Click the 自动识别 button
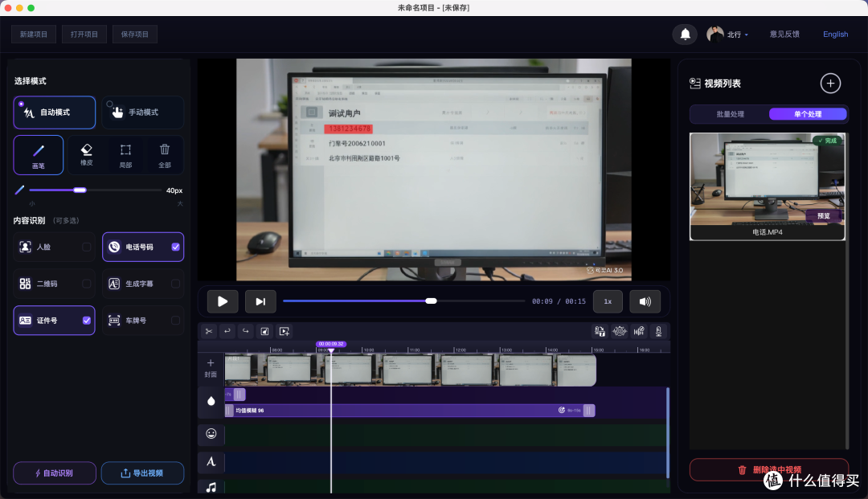Viewport: 868px width, 499px height. [55, 473]
